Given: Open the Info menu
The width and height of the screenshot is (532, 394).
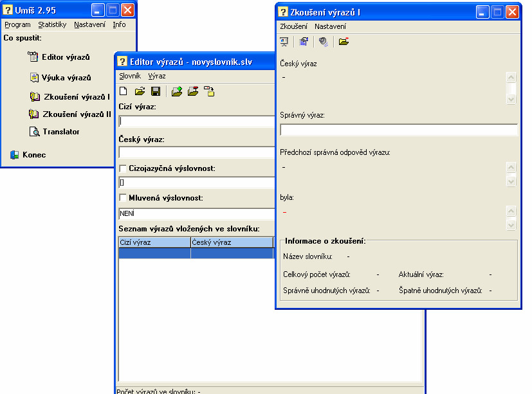Looking at the screenshot, I should (119, 24).
